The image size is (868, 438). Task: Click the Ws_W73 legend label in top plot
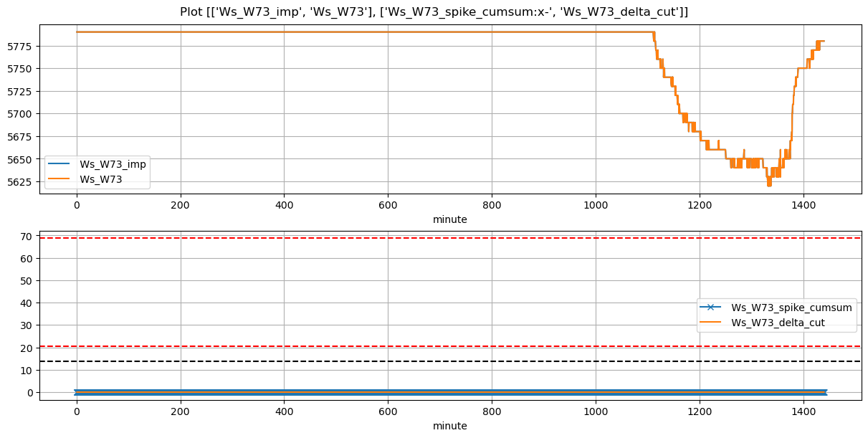pyautogui.click(x=100, y=179)
